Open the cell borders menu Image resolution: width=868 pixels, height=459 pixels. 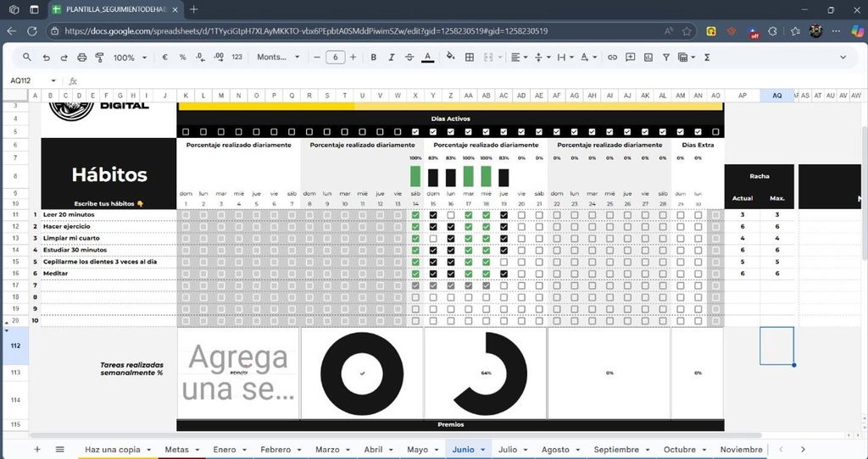click(470, 57)
